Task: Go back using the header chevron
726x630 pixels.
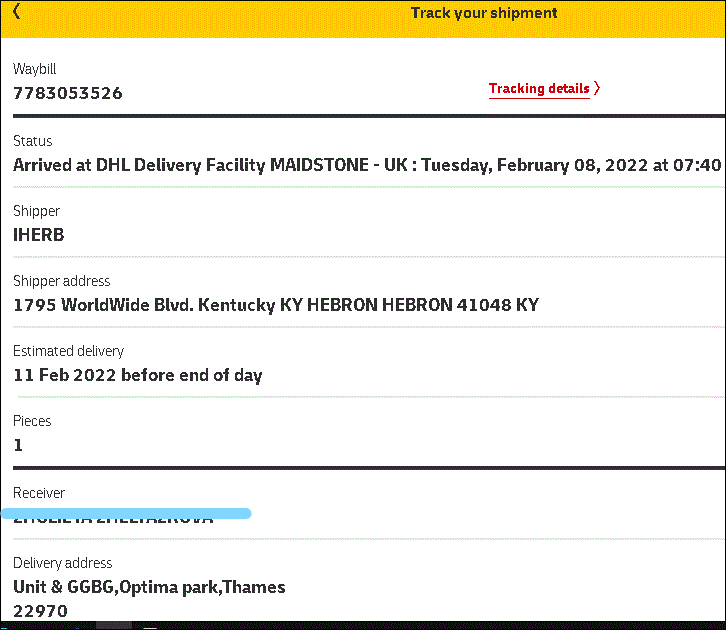Action: coord(17,12)
